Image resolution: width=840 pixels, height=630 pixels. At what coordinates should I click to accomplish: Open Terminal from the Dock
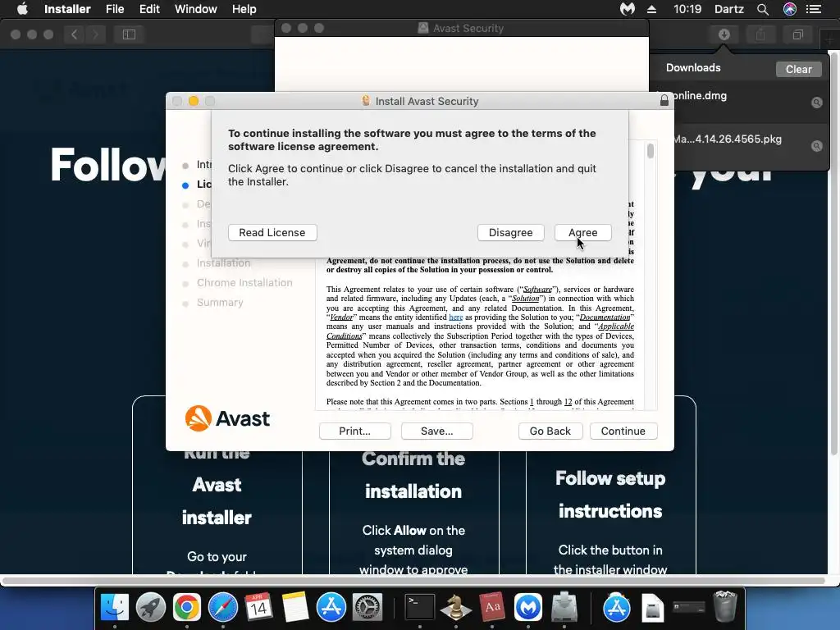click(419, 607)
